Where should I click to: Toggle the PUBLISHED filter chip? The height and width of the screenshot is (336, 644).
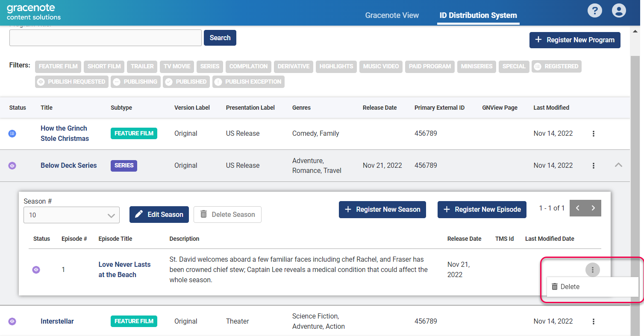point(186,82)
